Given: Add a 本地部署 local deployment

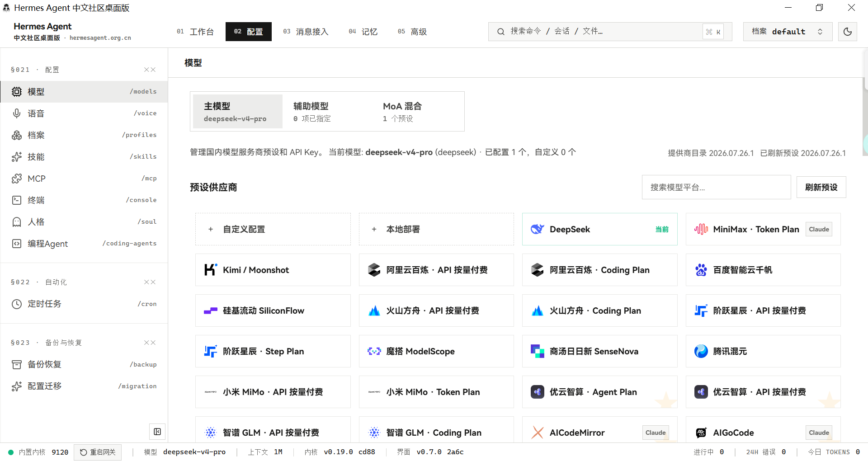Looking at the screenshot, I should point(436,229).
